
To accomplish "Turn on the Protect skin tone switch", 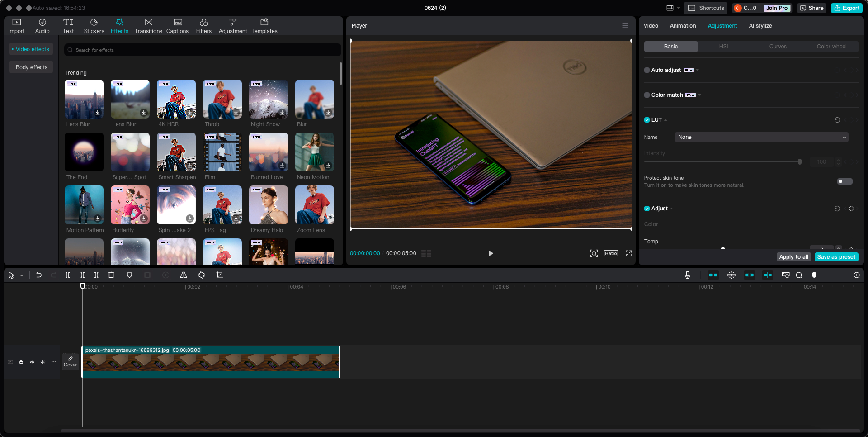I will 844,181.
